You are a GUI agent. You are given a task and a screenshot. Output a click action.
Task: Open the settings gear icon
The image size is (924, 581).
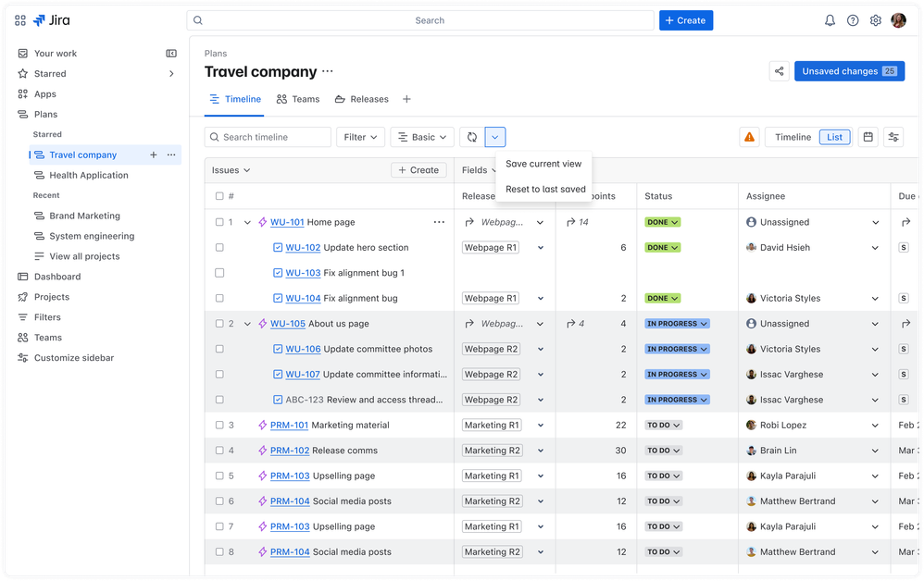[876, 20]
